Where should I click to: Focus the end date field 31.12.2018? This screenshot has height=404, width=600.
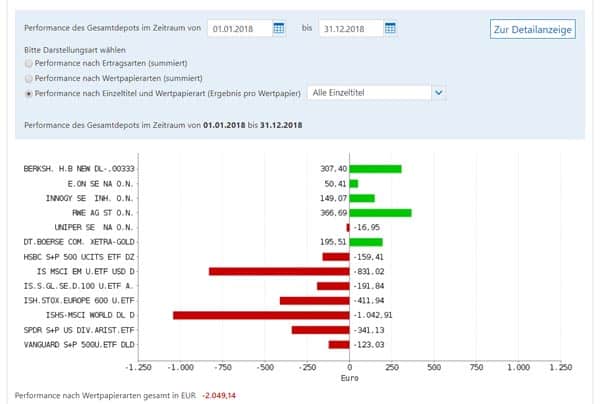(351, 28)
